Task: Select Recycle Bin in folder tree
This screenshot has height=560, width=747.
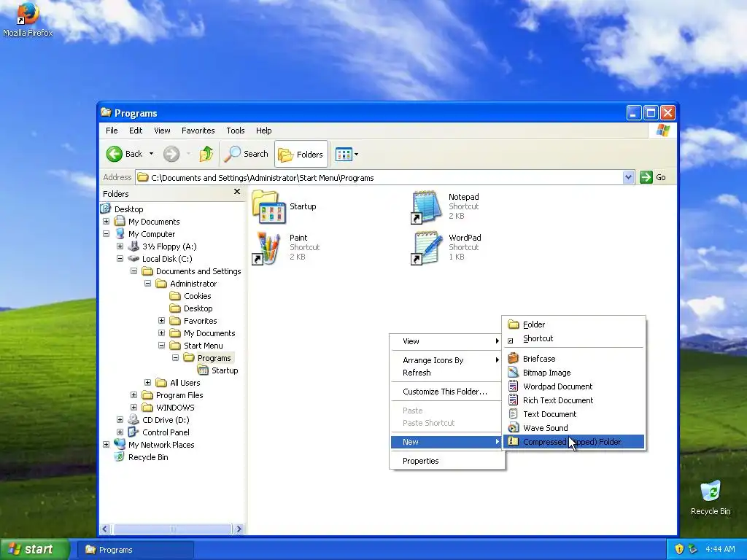Action: (x=147, y=456)
